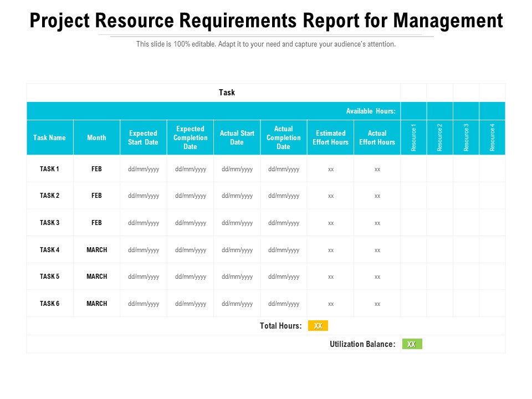Viewport: 532px width, 399px height.
Task: Select TASK 5 Actual Effort Hours xx value
Action: tap(377, 277)
